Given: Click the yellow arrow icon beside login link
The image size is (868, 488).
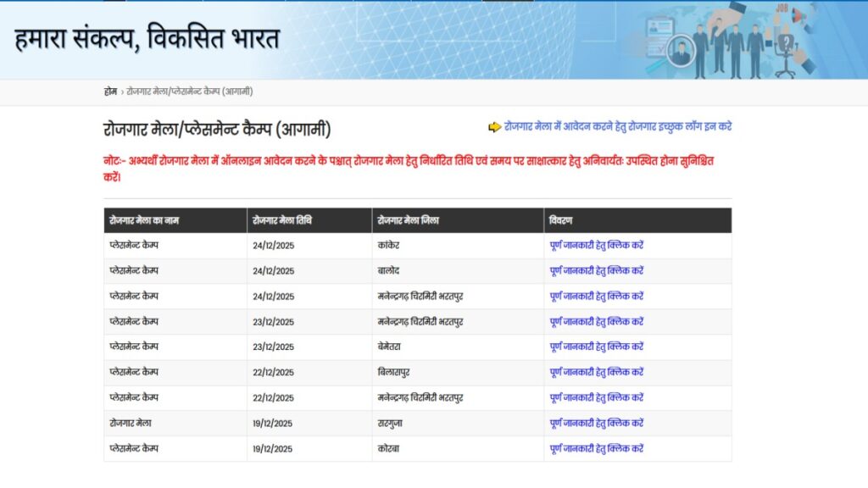Looking at the screenshot, I should 494,127.
